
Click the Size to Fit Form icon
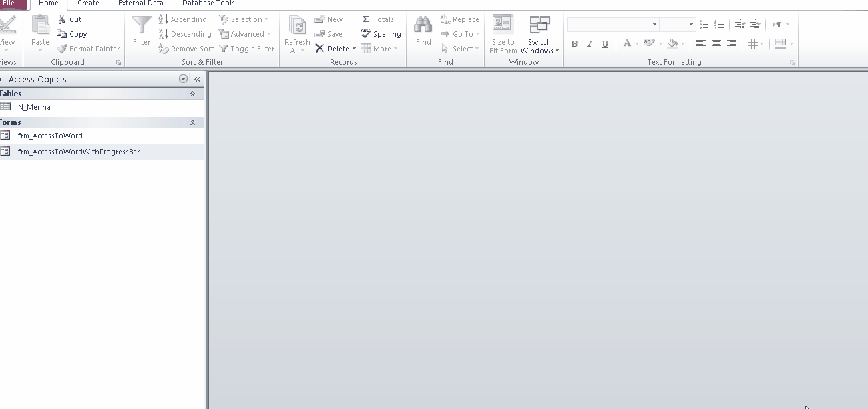503,25
